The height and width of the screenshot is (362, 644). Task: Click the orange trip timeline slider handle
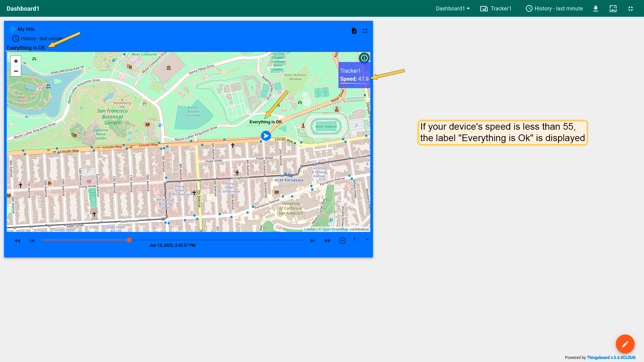(129, 240)
